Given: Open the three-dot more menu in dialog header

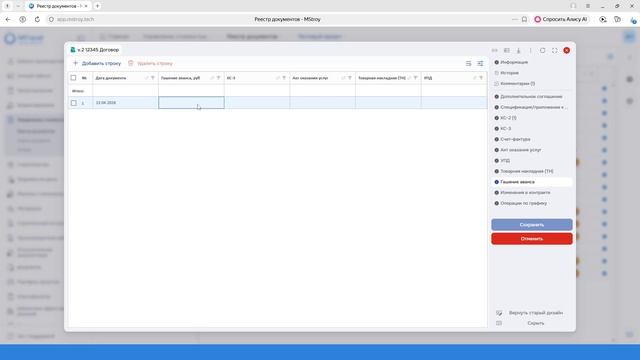Looking at the screenshot, I should coord(530,50).
